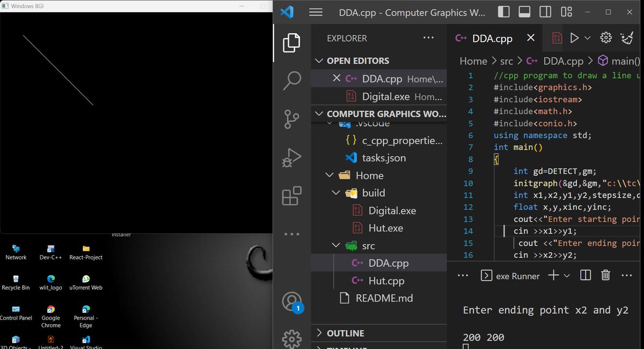Open the React-Project desktop folder
This screenshot has height=349, width=644.
click(x=86, y=252)
